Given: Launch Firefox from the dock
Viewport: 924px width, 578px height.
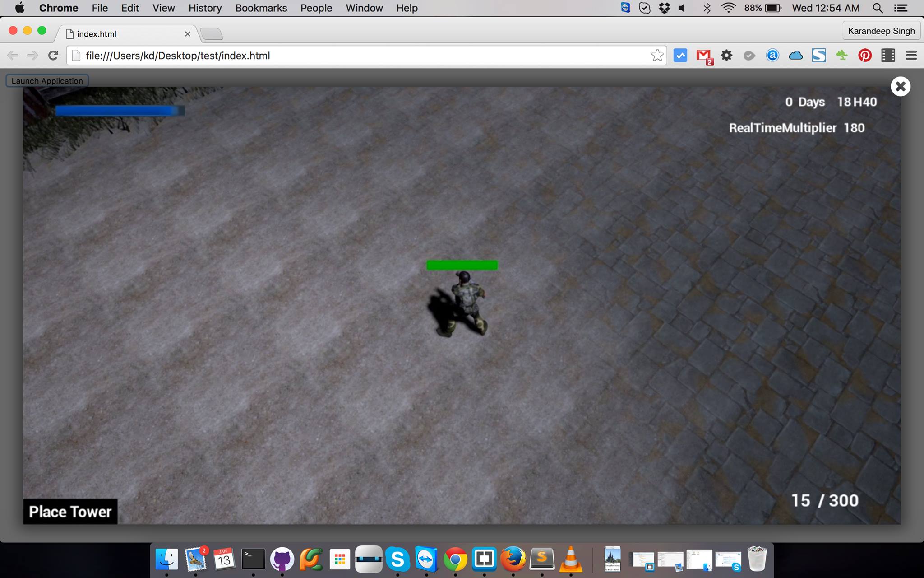Looking at the screenshot, I should pyautogui.click(x=513, y=559).
